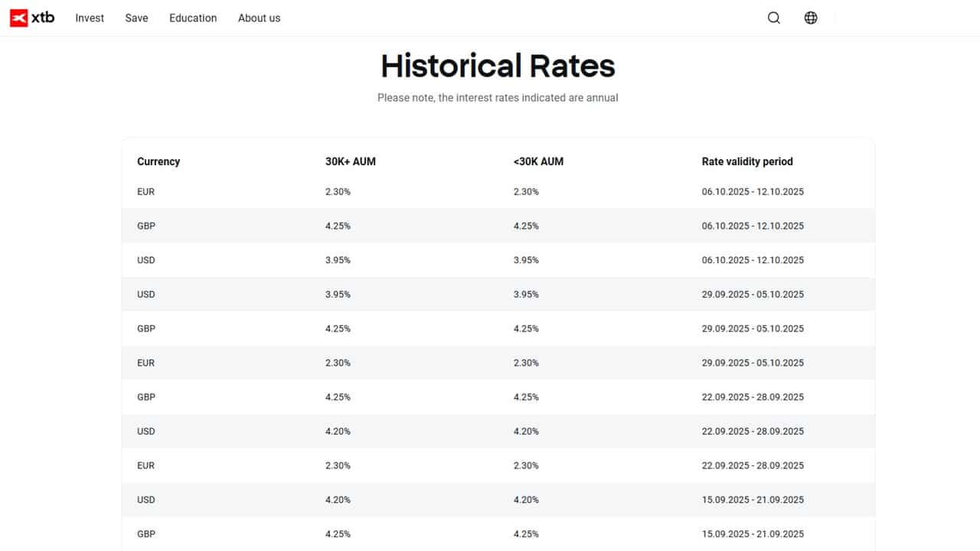Select EUR in the 29.09.2025 - 05.10.2025 row

point(145,363)
